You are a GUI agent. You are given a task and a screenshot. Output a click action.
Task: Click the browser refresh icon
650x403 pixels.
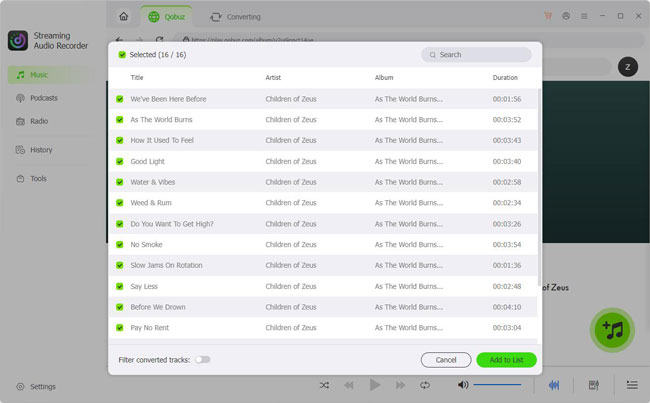tap(159, 40)
